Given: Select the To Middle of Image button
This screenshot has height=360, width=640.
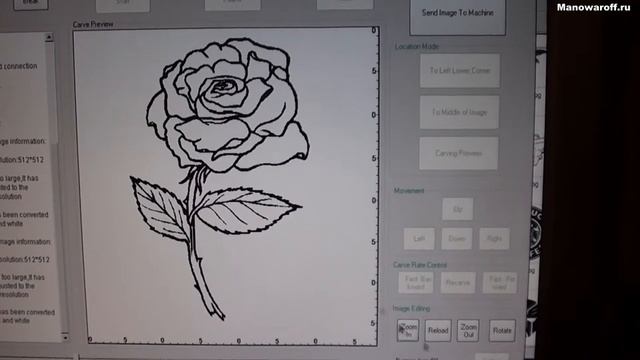Looking at the screenshot, I should [459, 112].
